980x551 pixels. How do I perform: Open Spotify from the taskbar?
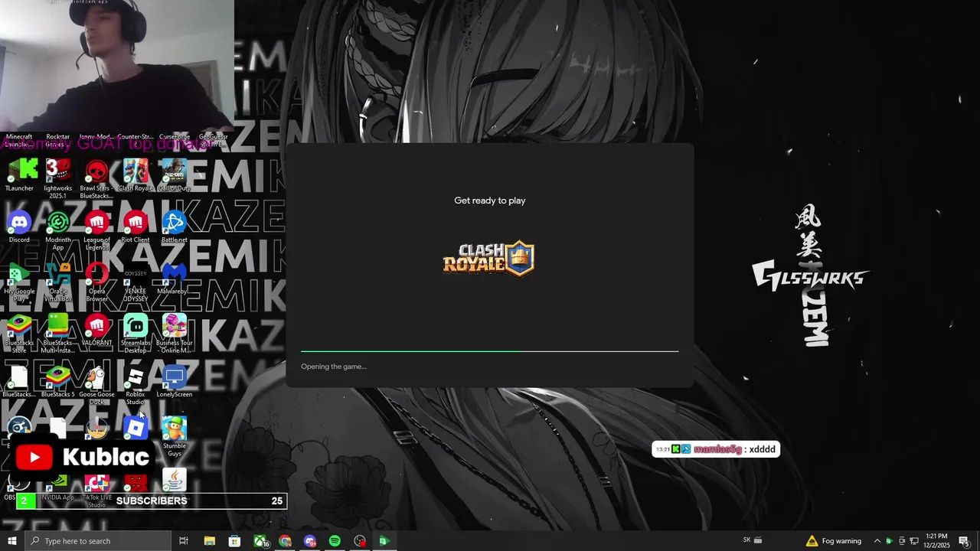(335, 541)
